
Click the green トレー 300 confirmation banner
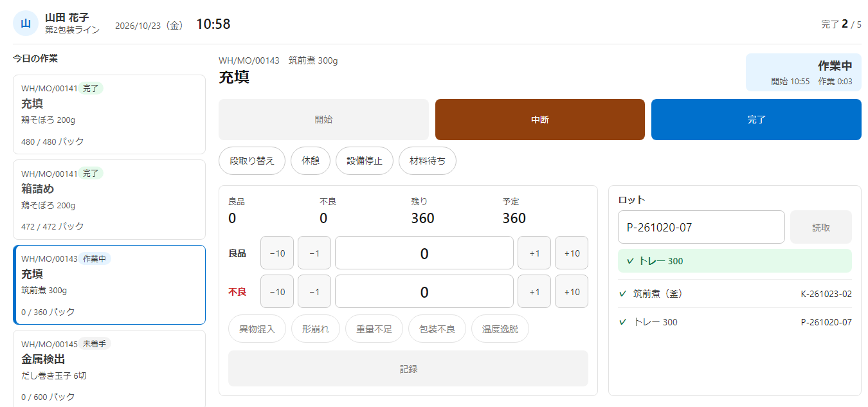tap(735, 261)
